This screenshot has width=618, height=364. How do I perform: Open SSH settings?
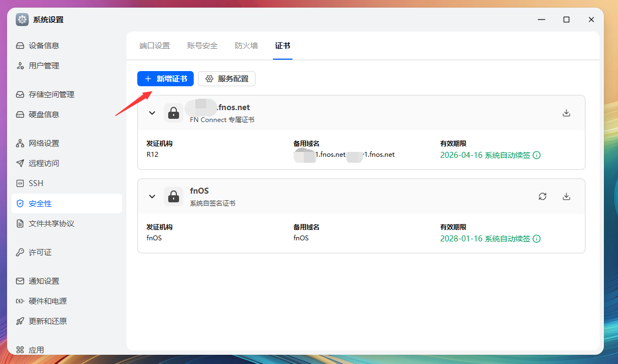point(67,183)
